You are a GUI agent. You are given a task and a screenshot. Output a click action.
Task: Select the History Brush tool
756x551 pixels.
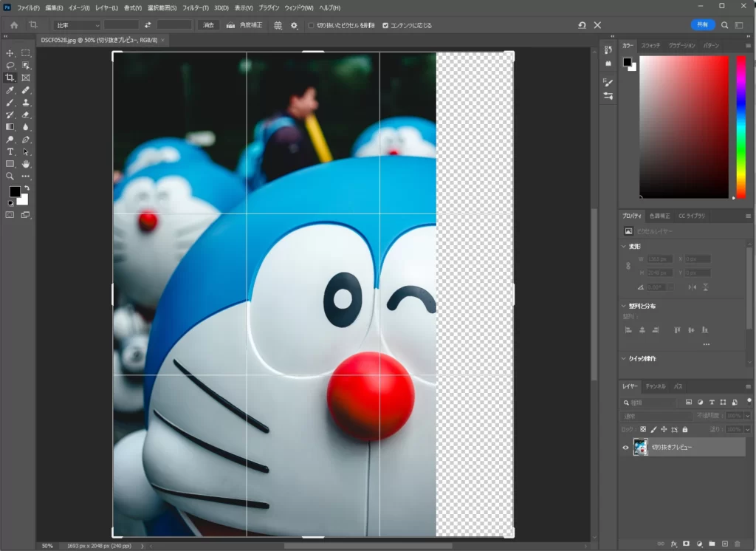tap(10, 114)
